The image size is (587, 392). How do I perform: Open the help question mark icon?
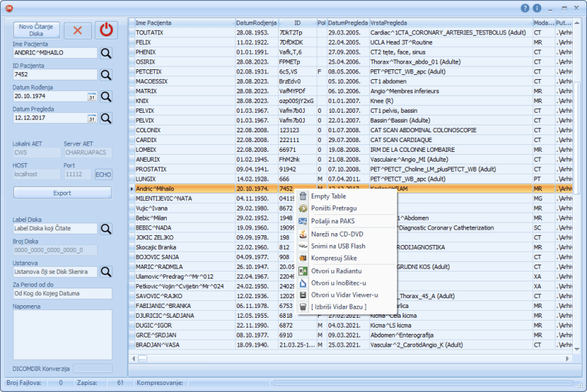pyautogui.click(x=525, y=8)
